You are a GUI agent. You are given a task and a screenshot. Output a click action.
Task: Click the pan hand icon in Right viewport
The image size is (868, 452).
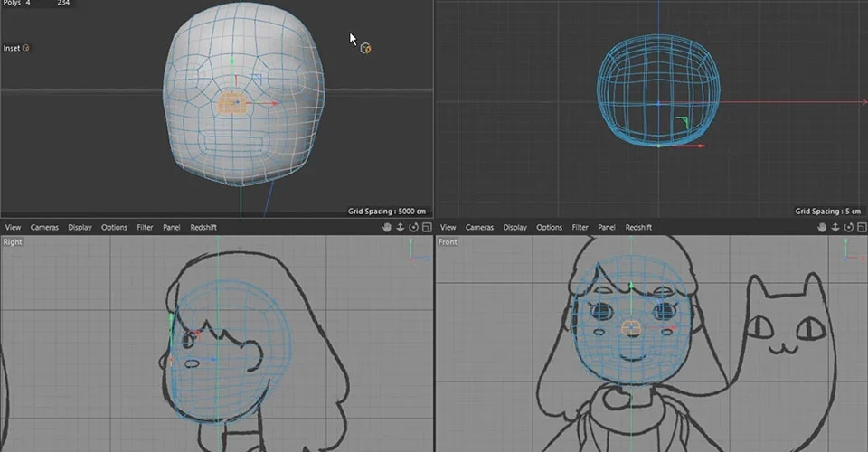[386, 228]
